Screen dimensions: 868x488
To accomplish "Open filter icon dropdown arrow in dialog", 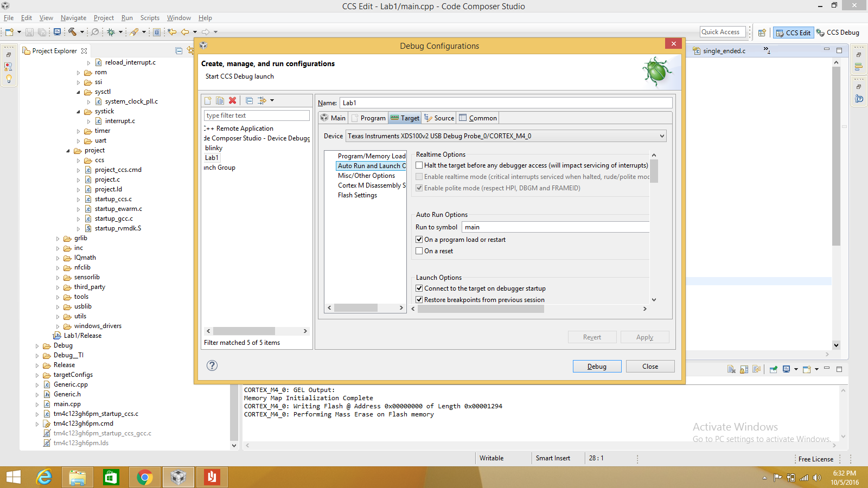I will click(x=272, y=100).
